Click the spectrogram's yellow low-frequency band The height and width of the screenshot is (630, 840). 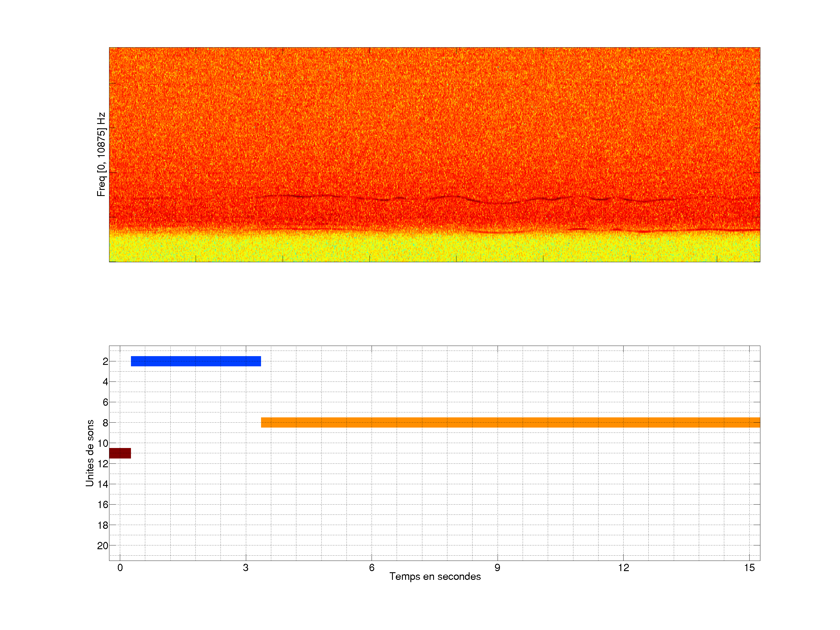click(x=434, y=248)
